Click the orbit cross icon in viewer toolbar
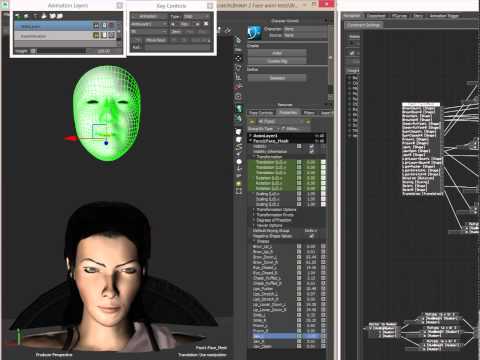480x360 pixels. point(238,58)
